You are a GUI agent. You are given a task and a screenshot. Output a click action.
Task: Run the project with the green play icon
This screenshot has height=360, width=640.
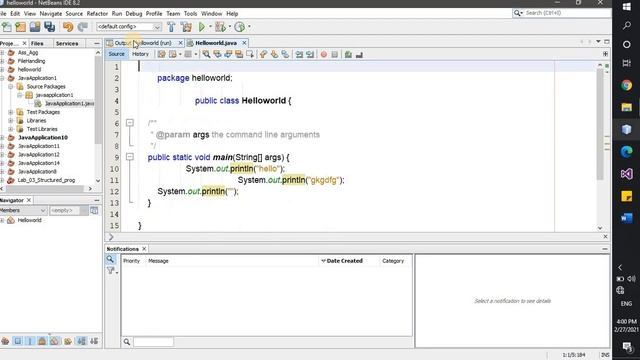click(x=202, y=27)
